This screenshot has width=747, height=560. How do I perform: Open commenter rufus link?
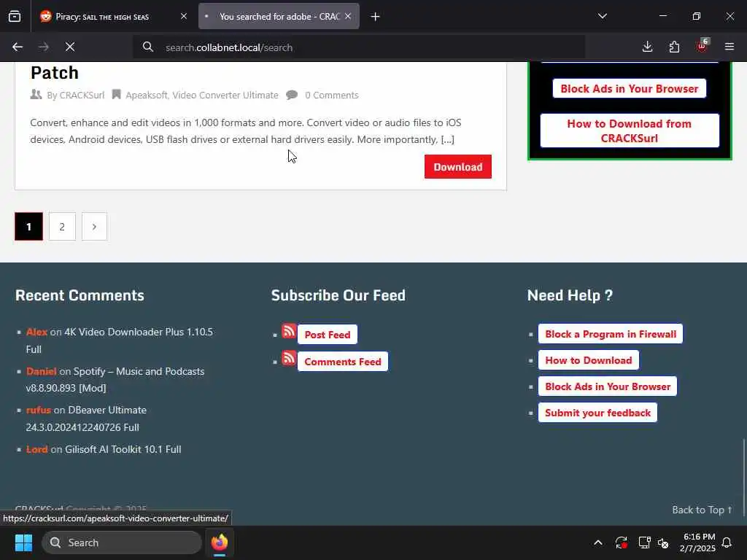point(38,410)
